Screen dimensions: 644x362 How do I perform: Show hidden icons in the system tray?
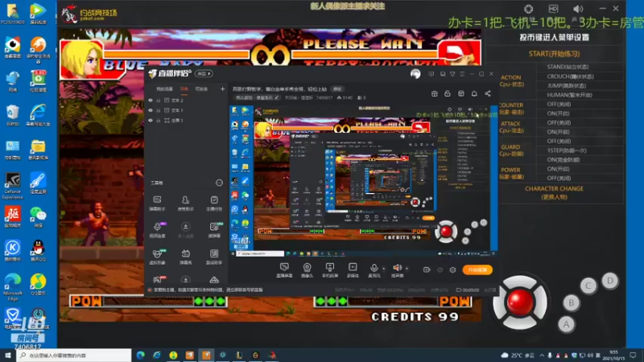pos(542,355)
